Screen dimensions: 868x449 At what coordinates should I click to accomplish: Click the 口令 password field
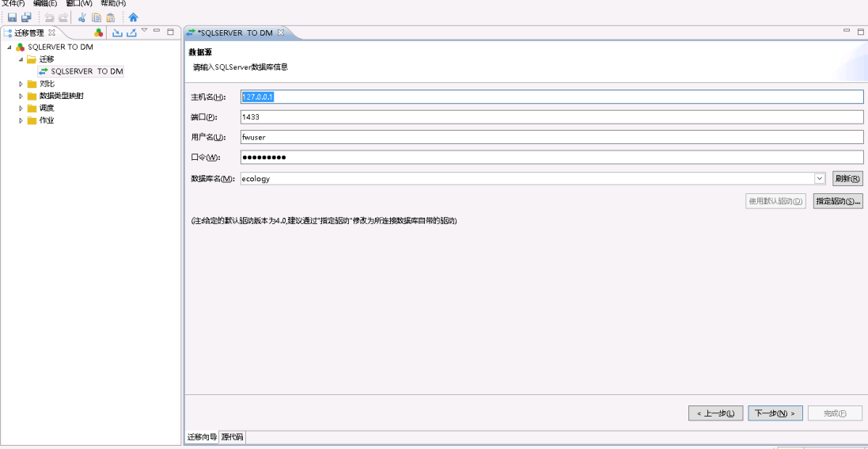coord(552,158)
